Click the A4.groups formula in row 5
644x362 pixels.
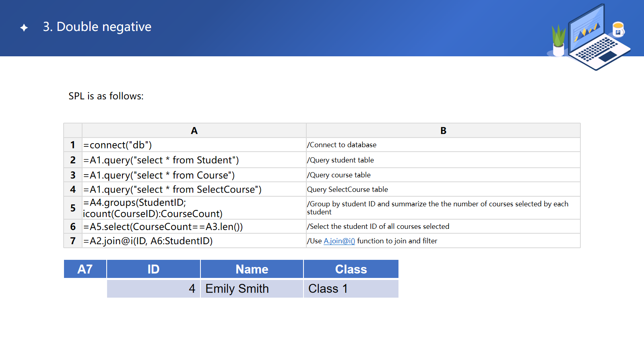(x=194, y=208)
